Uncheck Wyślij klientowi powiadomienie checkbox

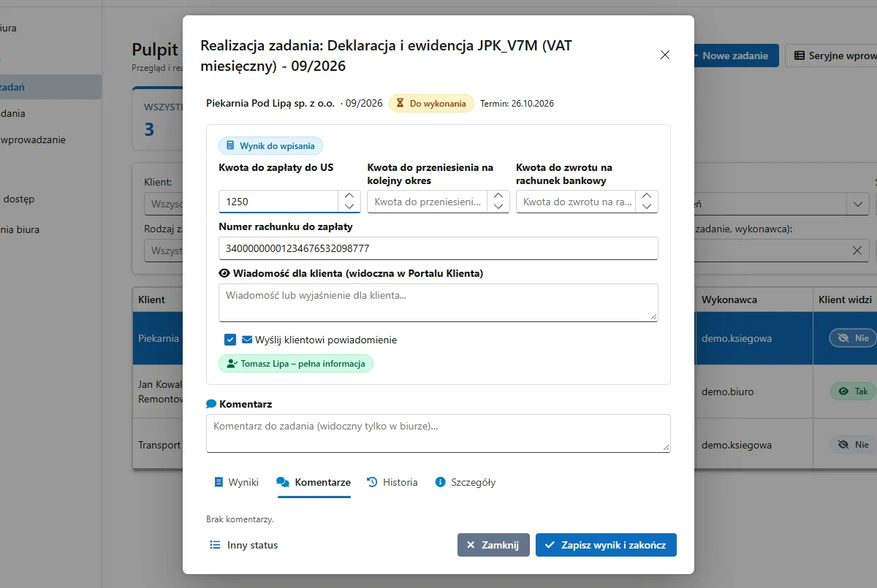pos(230,340)
